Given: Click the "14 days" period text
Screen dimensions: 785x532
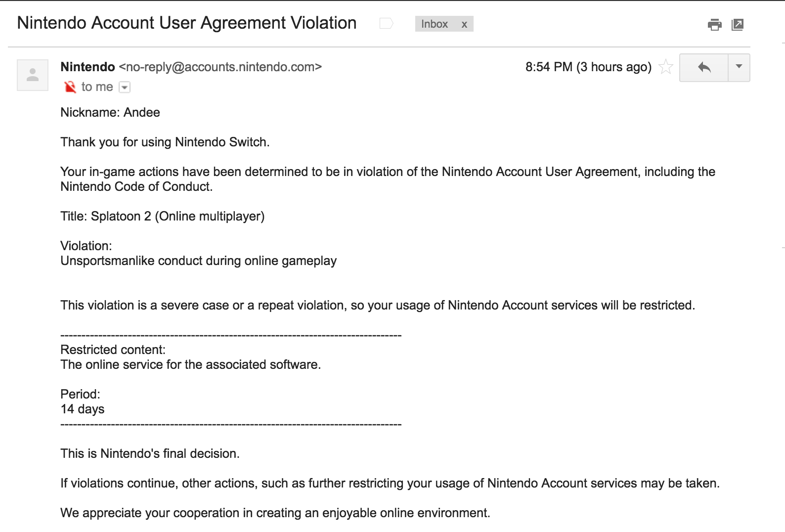Looking at the screenshot, I should [x=83, y=409].
